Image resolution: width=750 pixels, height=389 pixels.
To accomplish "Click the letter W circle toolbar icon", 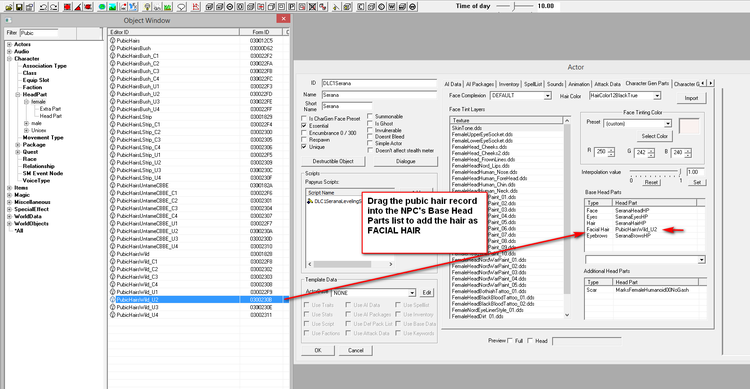I will pos(392,7).
